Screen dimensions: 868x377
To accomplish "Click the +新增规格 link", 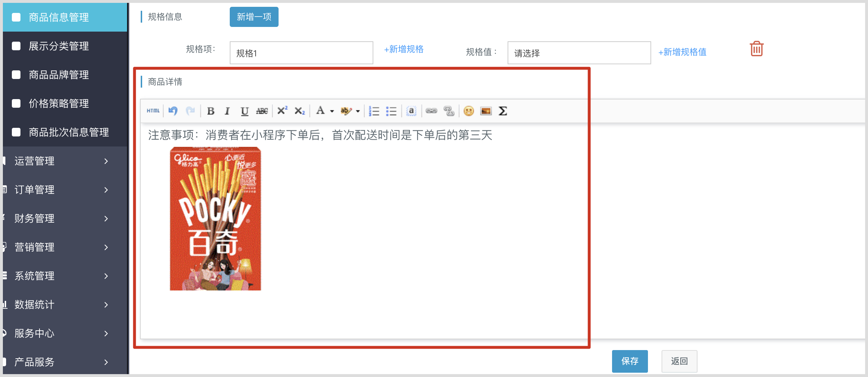I will click(404, 49).
